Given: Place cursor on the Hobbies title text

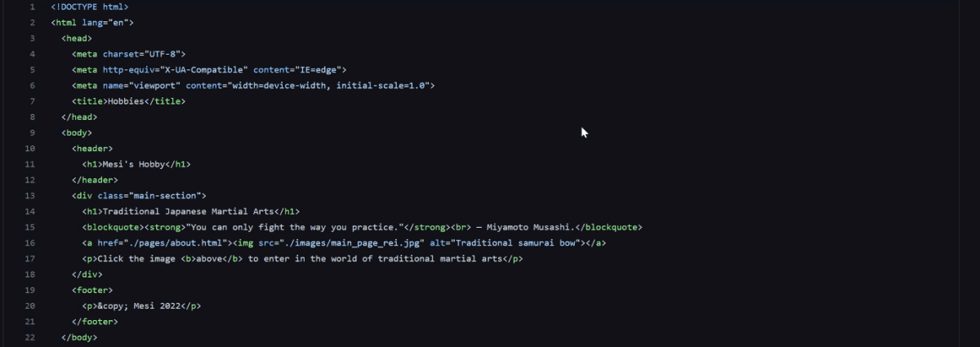Looking at the screenshot, I should [x=125, y=101].
